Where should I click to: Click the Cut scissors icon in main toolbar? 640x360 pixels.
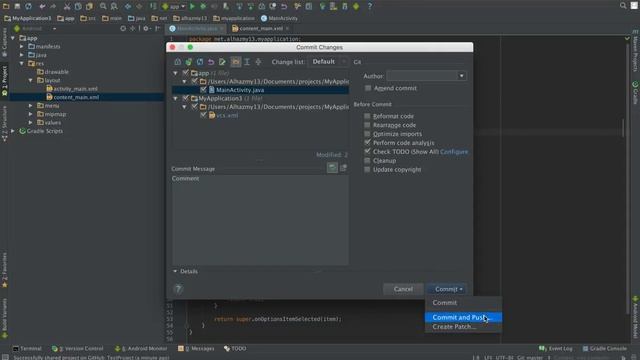pyautogui.click(x=67, y=6)
